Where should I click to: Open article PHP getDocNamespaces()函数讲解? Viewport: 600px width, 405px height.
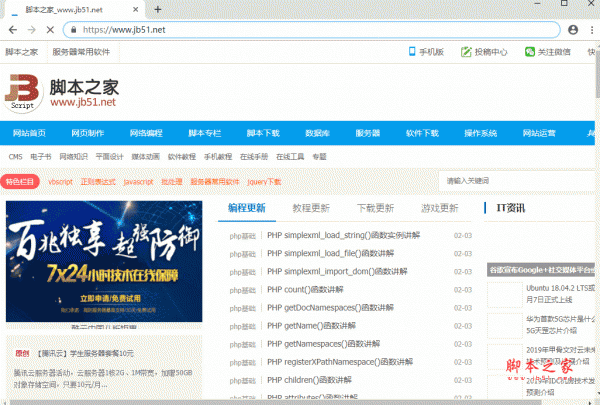(x=331, y=307)
